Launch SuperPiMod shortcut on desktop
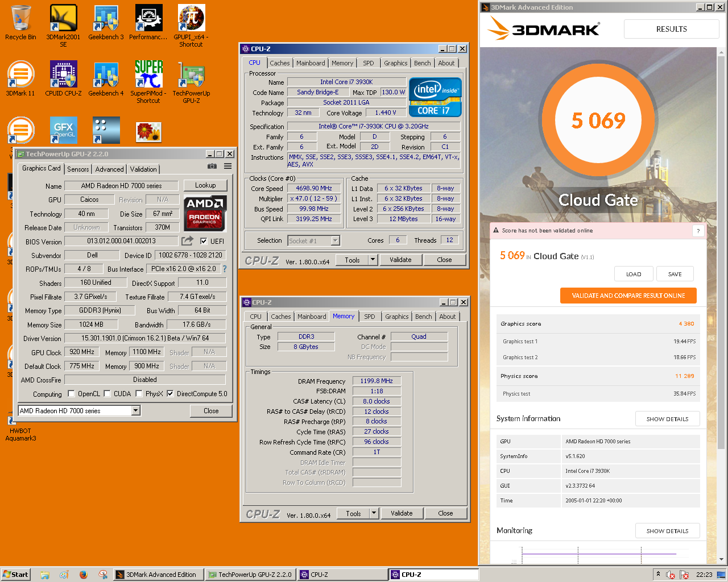Viewport: 728px width, 582px height. tap(148, 82)
